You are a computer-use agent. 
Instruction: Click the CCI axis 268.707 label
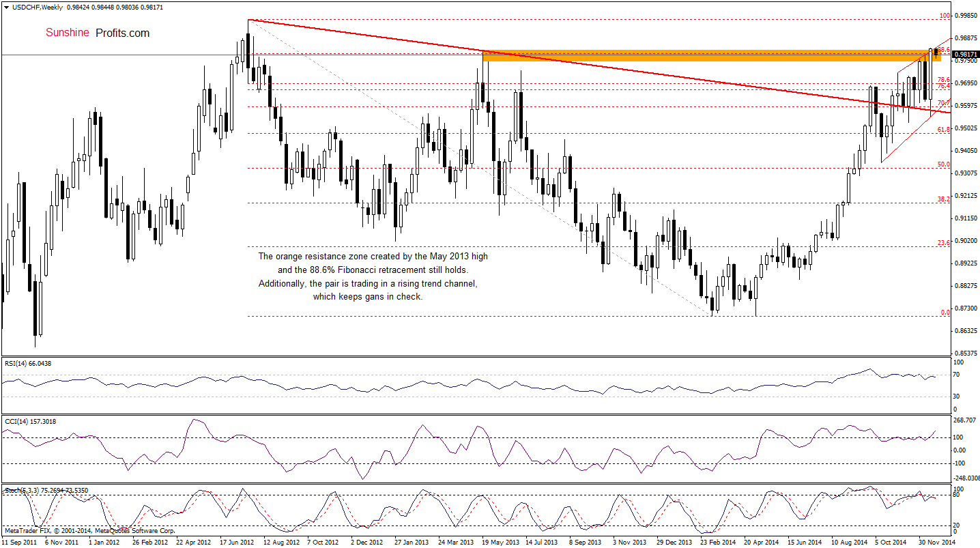(966, 420)
